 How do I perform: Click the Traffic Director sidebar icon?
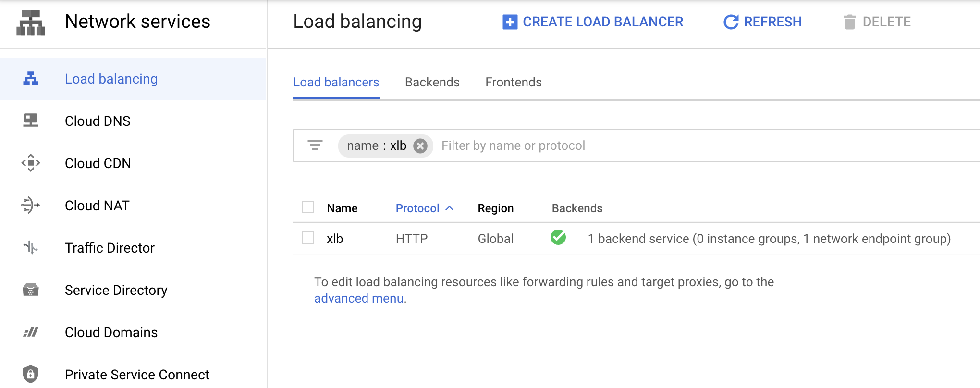(31, 247)
